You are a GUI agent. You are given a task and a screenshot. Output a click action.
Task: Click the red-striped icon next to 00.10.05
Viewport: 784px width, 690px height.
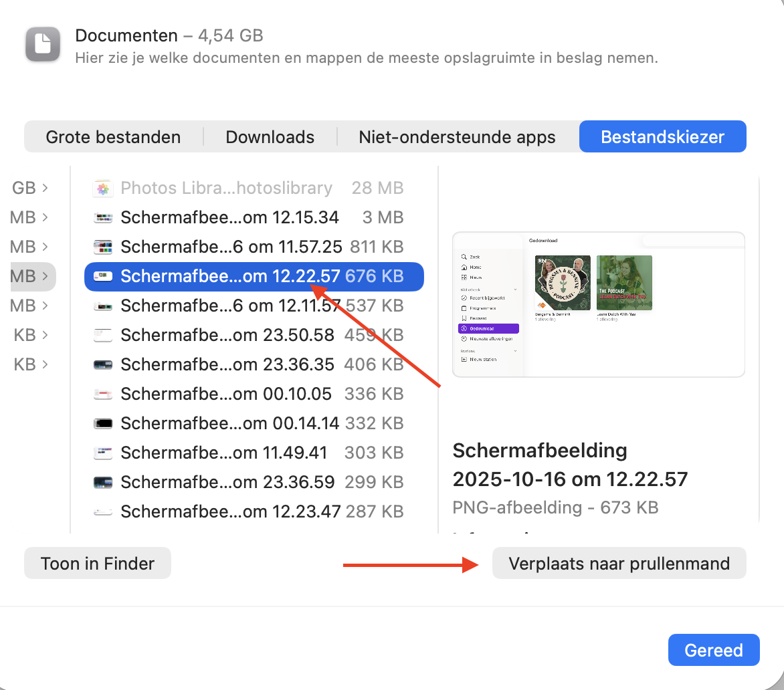[102, 394]
